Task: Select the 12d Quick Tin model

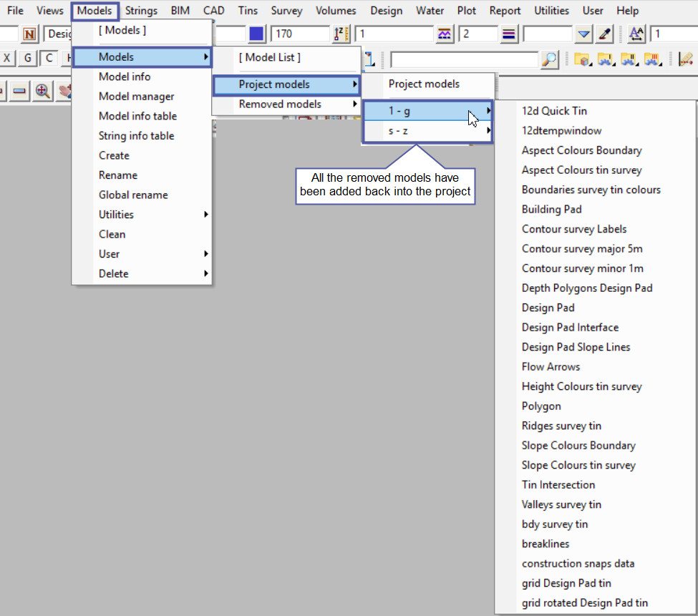Action: pos(595,111)
